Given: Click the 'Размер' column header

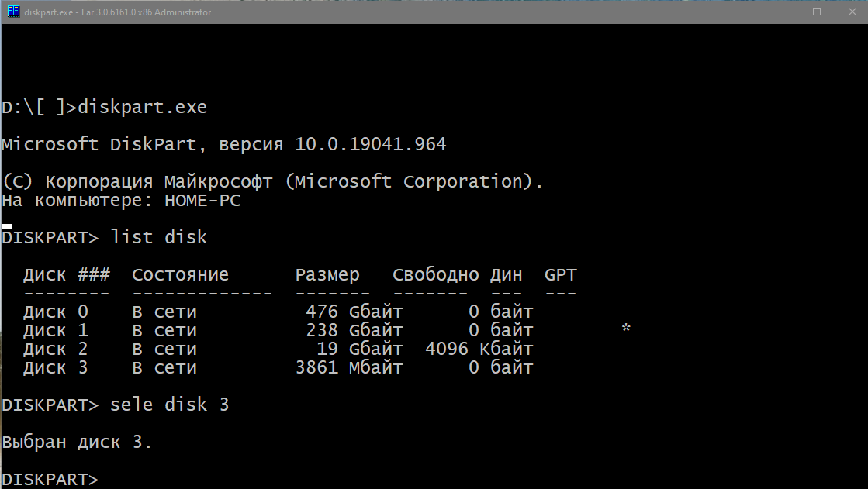Looking at the screenshot, I should click(327, 275).
